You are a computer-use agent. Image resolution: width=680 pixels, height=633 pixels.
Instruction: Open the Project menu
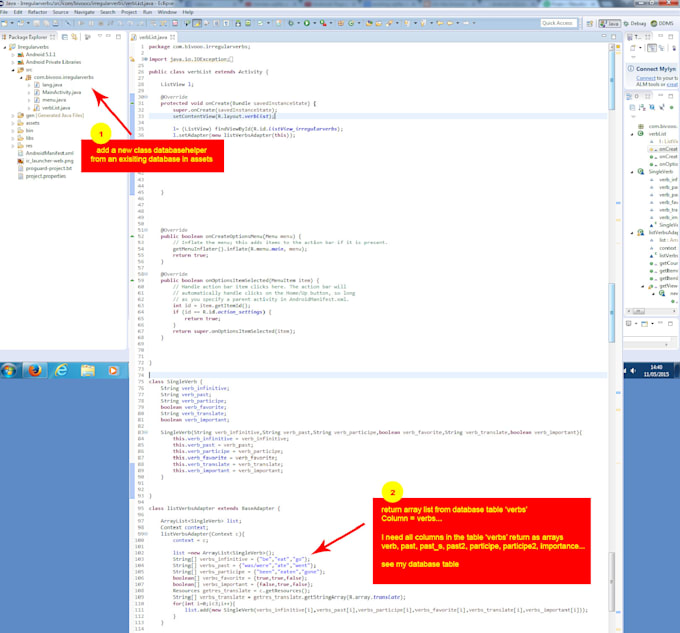(129, 12)
